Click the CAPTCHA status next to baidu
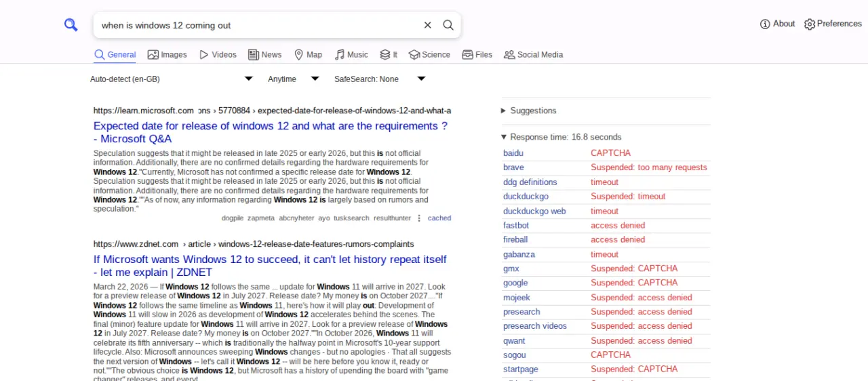The height and width of the screenshot is (381, 868). tap(610, 153)
